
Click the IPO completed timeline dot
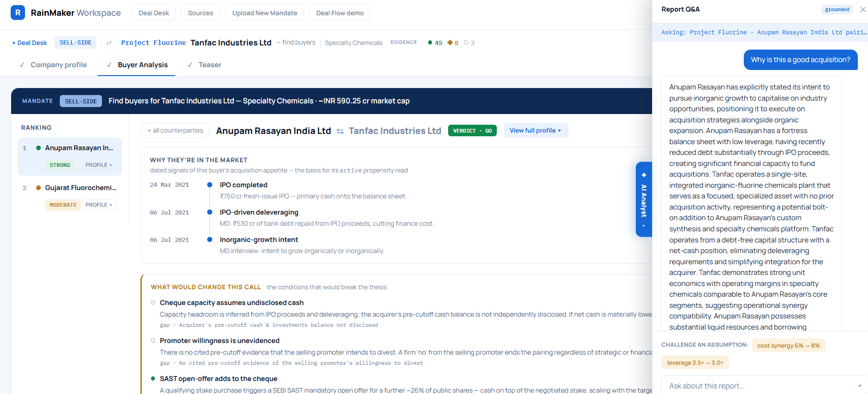click(209, 185)
